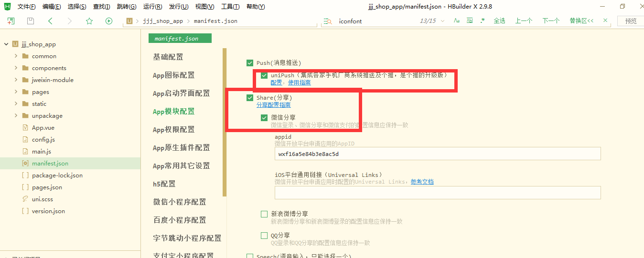The width and height of the screenshot is (644, 258).
Task: Click the HBuilder X logo icon
Action: pyautogui.click(x=7, y=6)
